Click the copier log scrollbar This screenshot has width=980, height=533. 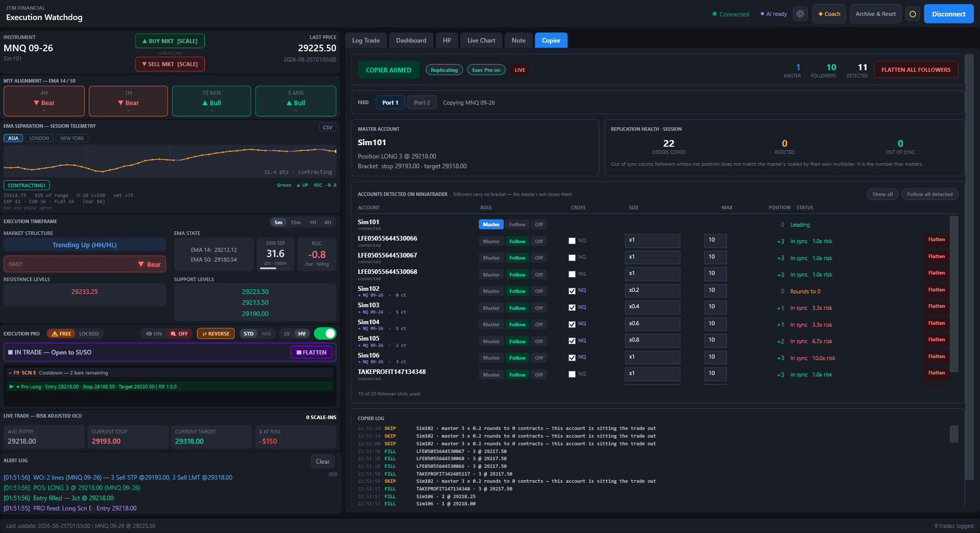point(954,433)
